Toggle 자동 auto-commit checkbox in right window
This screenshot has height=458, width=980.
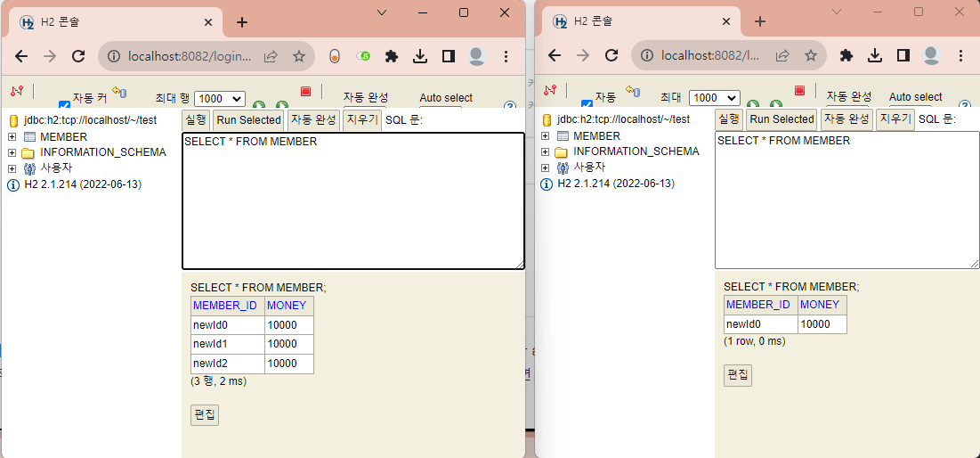(587, 104)
